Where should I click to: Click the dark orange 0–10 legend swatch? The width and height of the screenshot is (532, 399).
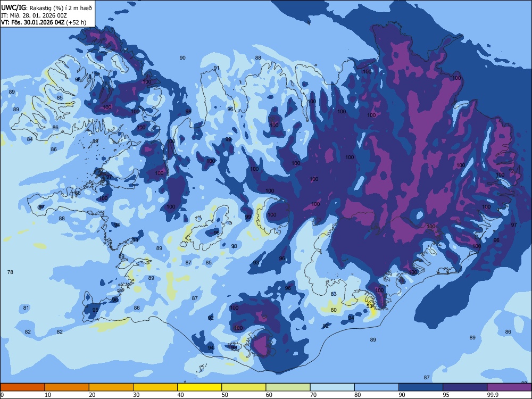[22, 387]
